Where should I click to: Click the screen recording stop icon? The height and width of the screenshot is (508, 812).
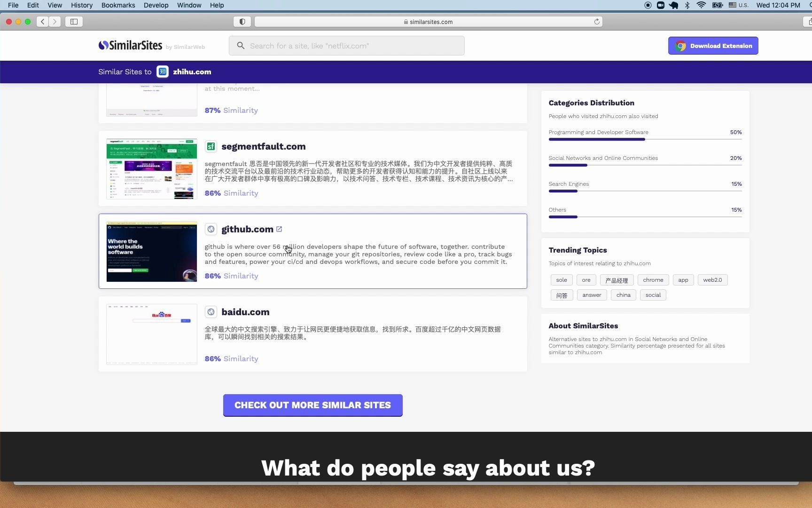pos(648,5)
